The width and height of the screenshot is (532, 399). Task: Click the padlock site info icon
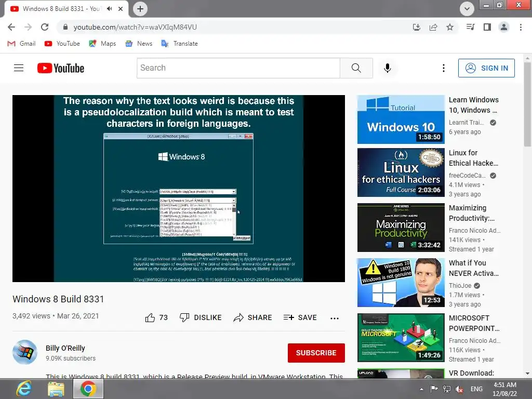coord(65,27)
